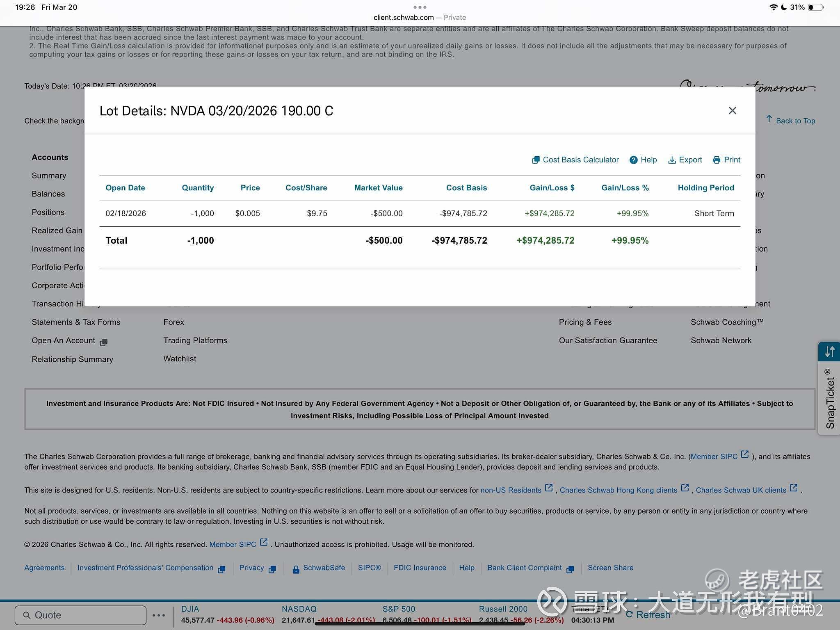Open Charles Schwab Hong Kong clients link

tap(618, 490)
